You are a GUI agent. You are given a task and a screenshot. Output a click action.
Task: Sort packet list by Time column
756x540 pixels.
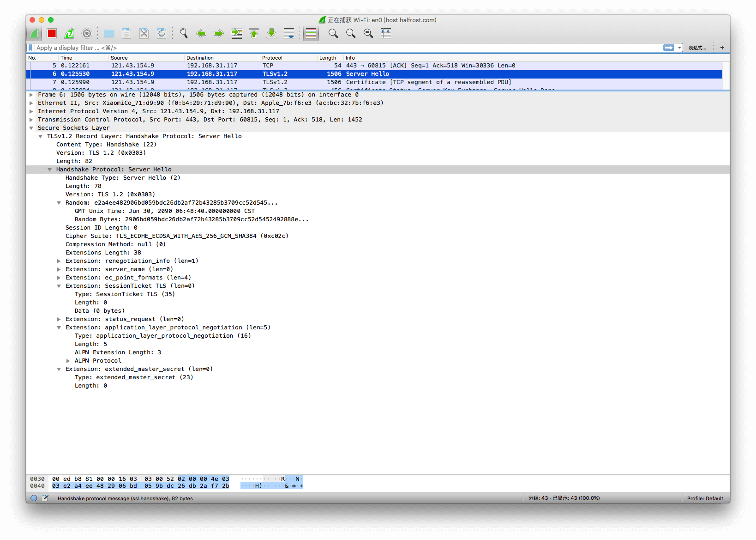83,58
